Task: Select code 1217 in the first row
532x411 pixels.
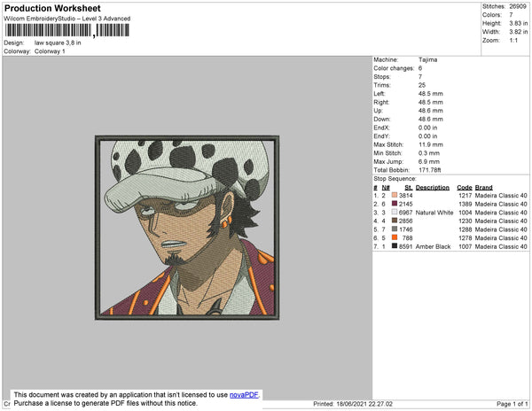Action: [465, 196]
